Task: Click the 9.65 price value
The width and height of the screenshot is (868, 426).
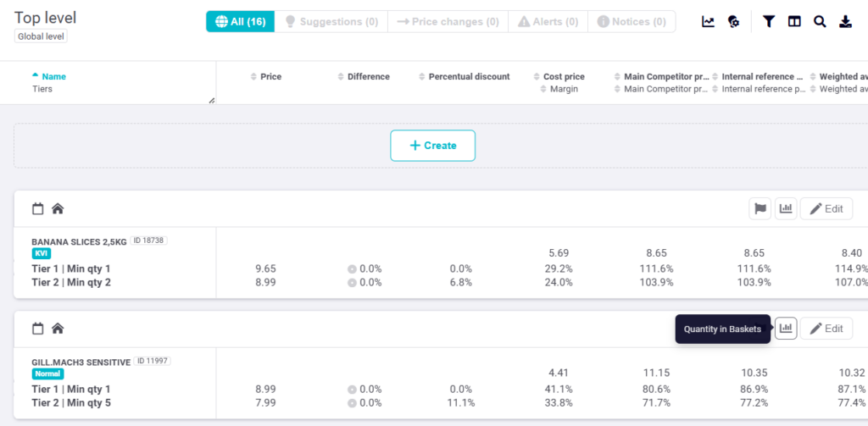Action: tap(265, 268)
